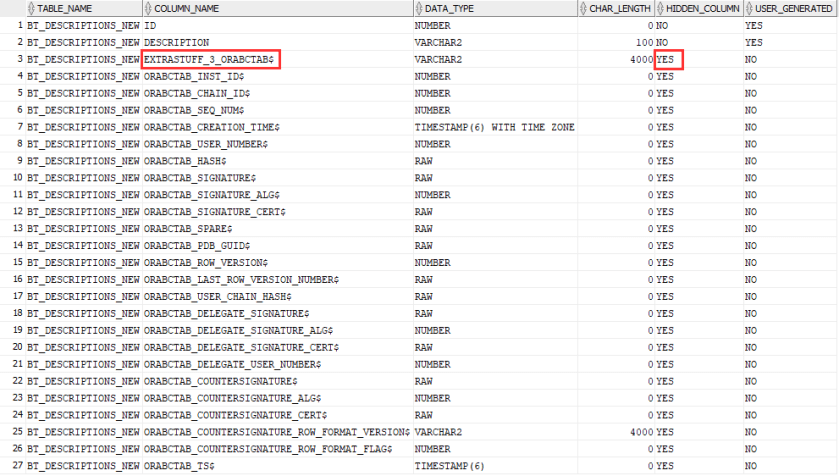Click the sort icon beside COLUMN_NAME header

click(148, 8)
